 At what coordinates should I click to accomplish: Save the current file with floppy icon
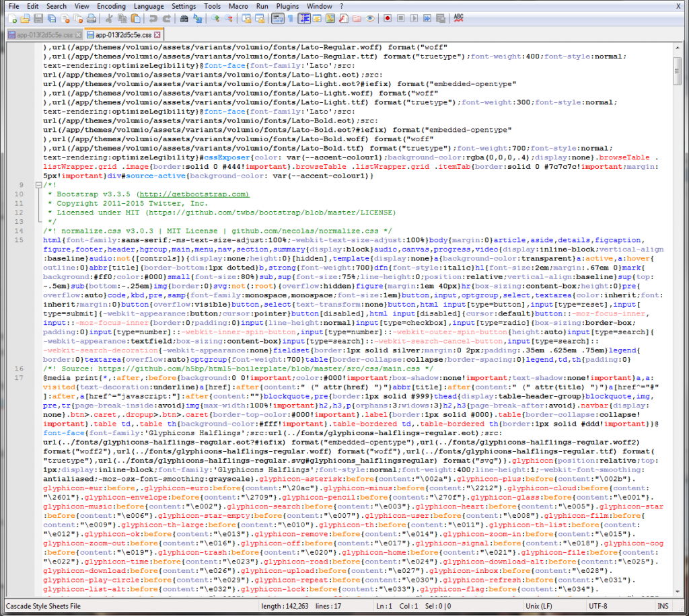click(x=38, y=18)
